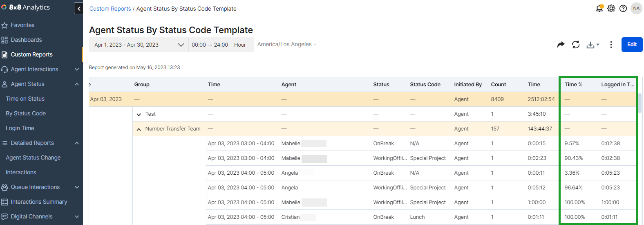Collapse the Detailed Reports section chevron

point(77,143)
